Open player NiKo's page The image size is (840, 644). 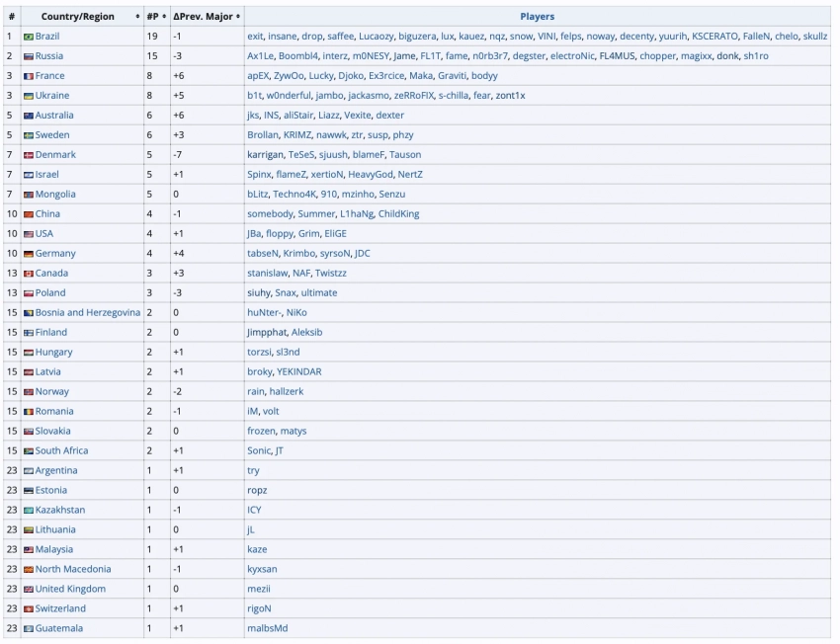coord(295,313)
